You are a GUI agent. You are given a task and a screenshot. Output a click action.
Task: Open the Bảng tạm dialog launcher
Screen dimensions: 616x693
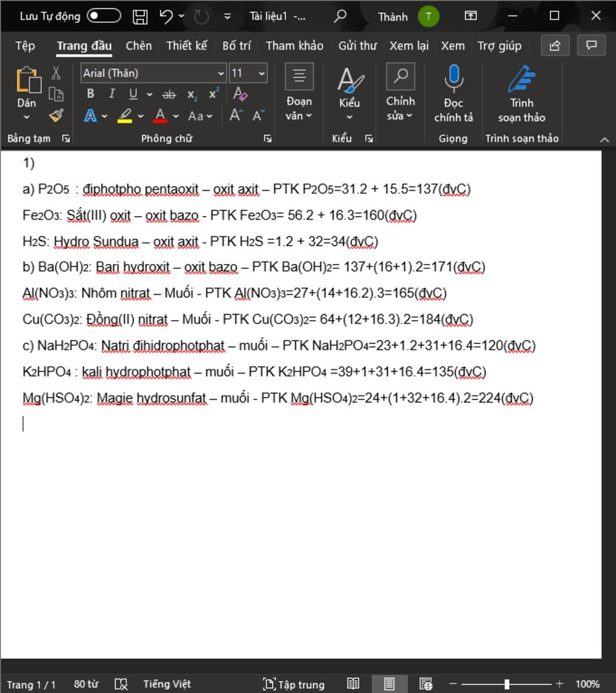[x=66, y=139]
